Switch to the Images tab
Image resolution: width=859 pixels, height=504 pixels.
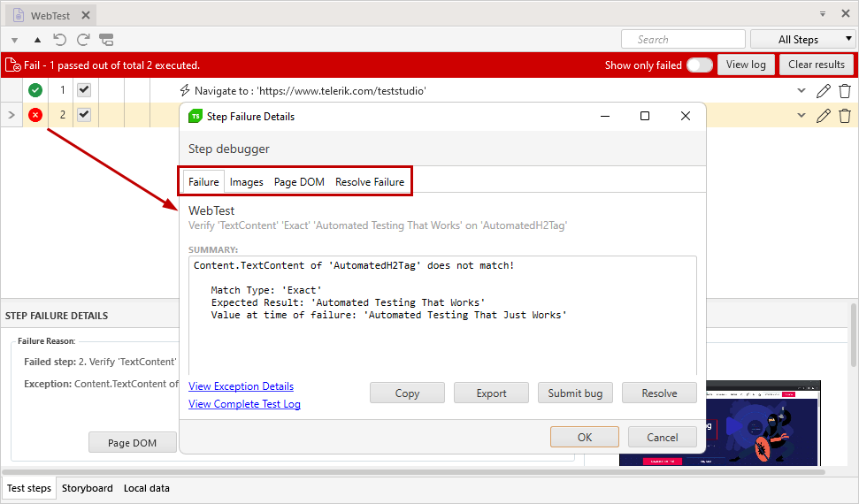[247, 182]
